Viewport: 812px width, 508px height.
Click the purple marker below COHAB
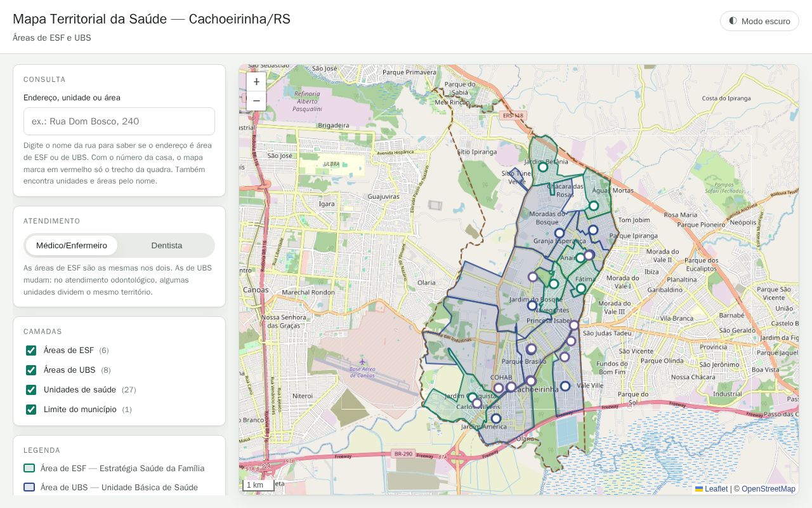[x=499, y=388]
